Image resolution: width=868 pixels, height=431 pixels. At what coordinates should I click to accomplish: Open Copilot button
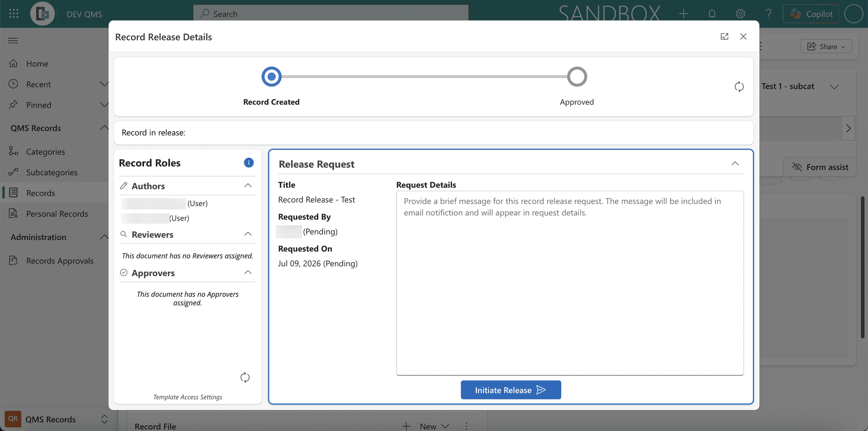pyautogui.click(x=811, y=14)
